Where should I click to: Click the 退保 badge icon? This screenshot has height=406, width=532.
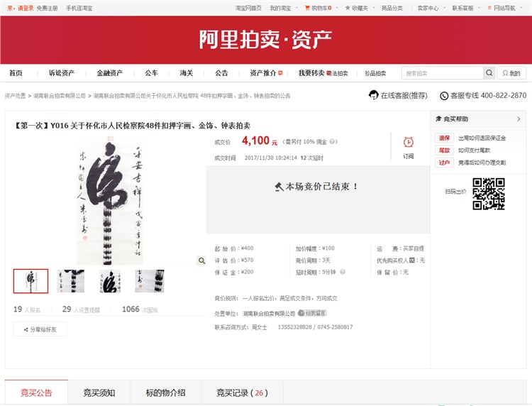coord(444,138)
